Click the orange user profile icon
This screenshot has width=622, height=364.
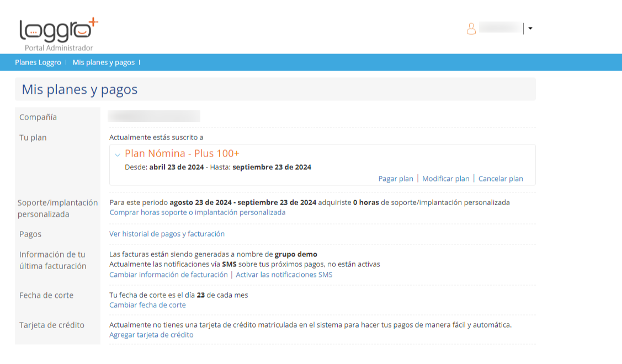tap(471, 29)
